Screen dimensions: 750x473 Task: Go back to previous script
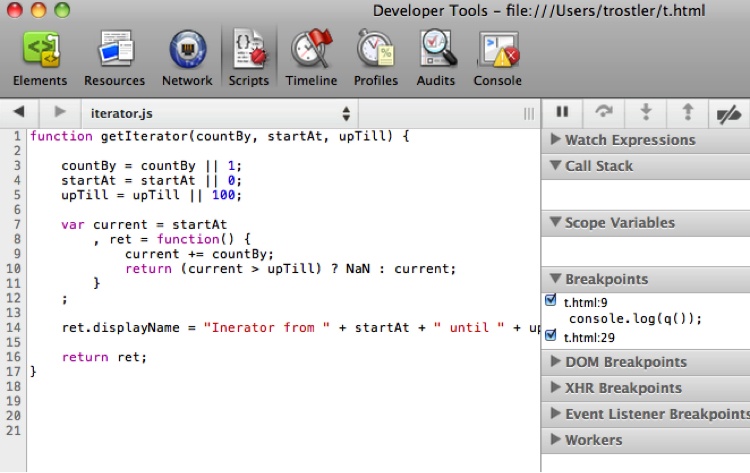[19, 112]
